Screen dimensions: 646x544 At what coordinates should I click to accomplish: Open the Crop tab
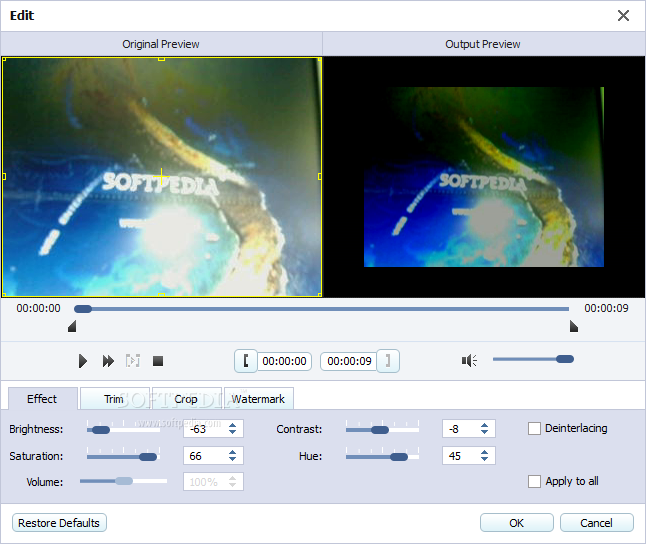pos(186,399)
